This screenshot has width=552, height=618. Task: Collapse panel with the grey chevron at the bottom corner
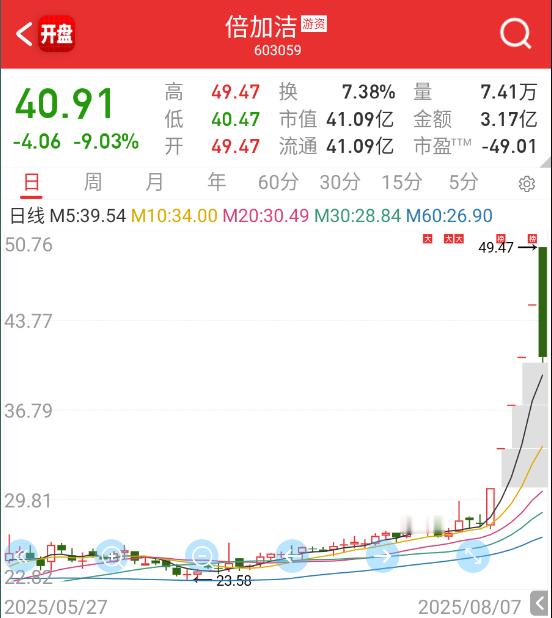click(x=539, y=603)
